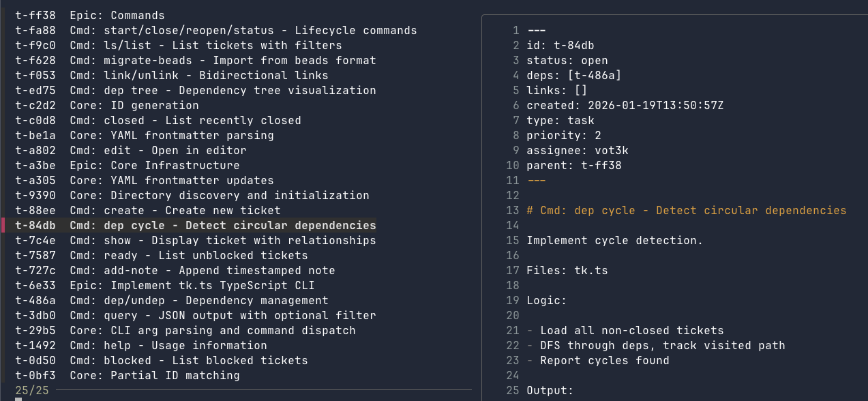The width and height of the screenshot is (868, 401).
Task: Select Cmd: create - Create new ticket
Action: (x=147, y=210)
